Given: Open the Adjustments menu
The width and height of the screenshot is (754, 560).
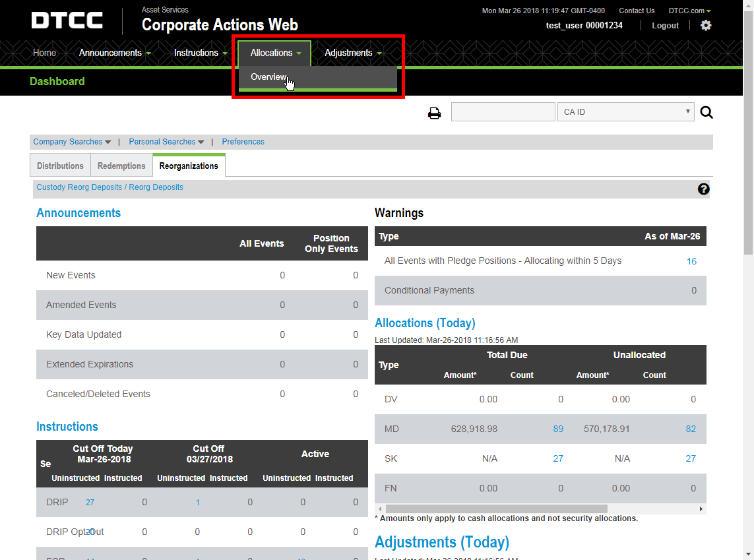Looking at the screenshot, I should [x=353, y=53].
